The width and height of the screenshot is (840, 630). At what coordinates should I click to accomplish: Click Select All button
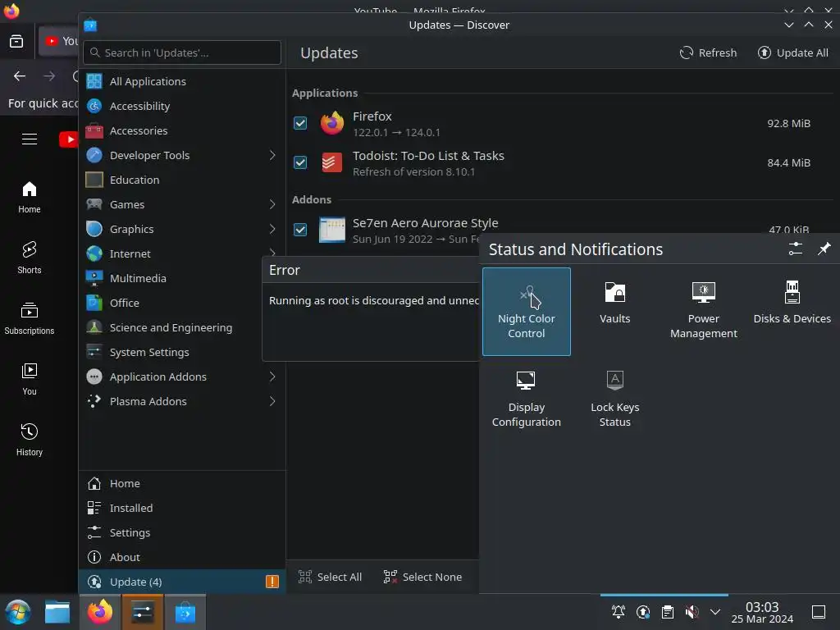330,577
